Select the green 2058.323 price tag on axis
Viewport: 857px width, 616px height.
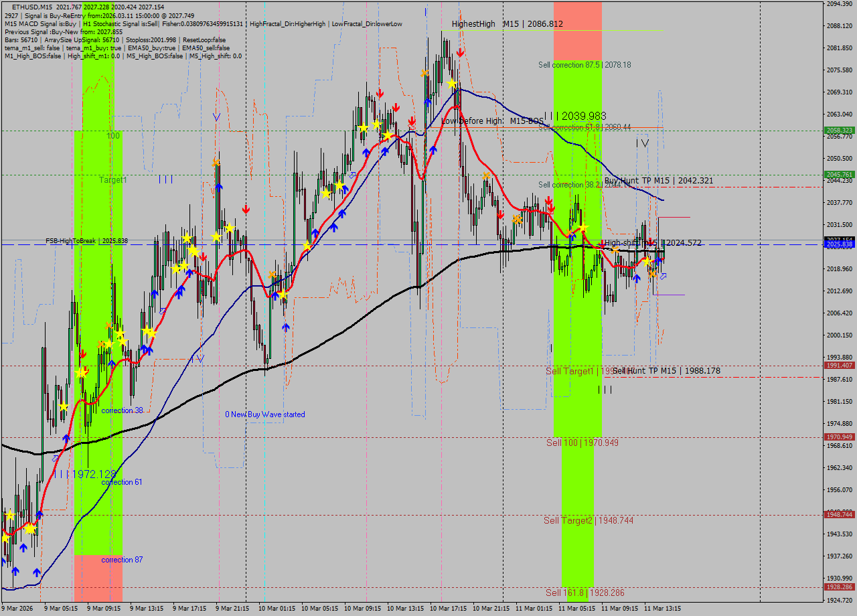[x=838, y=131]
